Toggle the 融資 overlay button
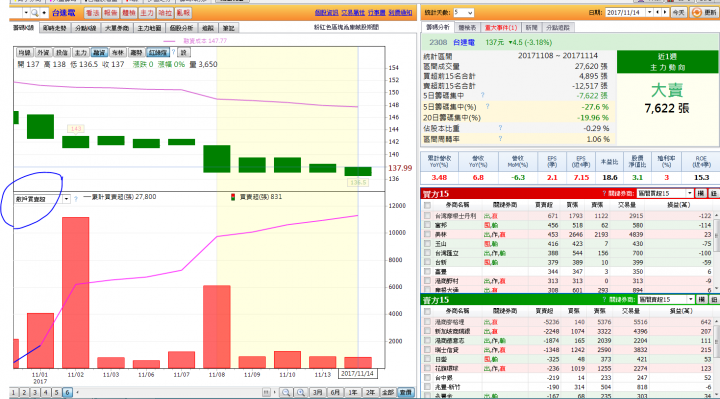 (99, 52)
